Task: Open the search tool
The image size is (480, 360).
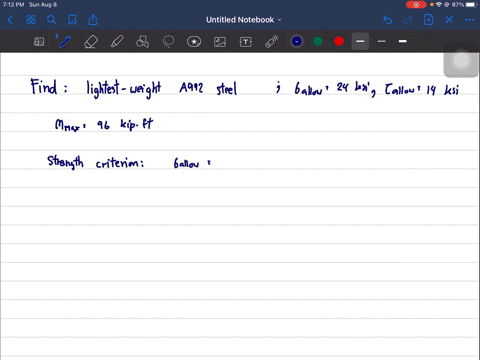Action: pyautogui.click(x=51, y=20)
